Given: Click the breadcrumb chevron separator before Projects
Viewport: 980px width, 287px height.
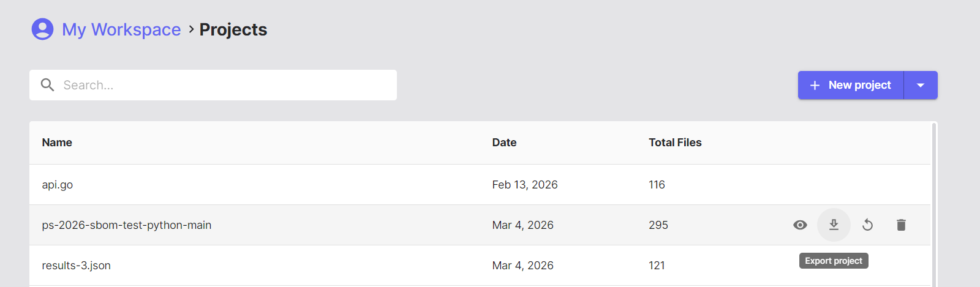Looking at the screenshot, I should [191, 29].
